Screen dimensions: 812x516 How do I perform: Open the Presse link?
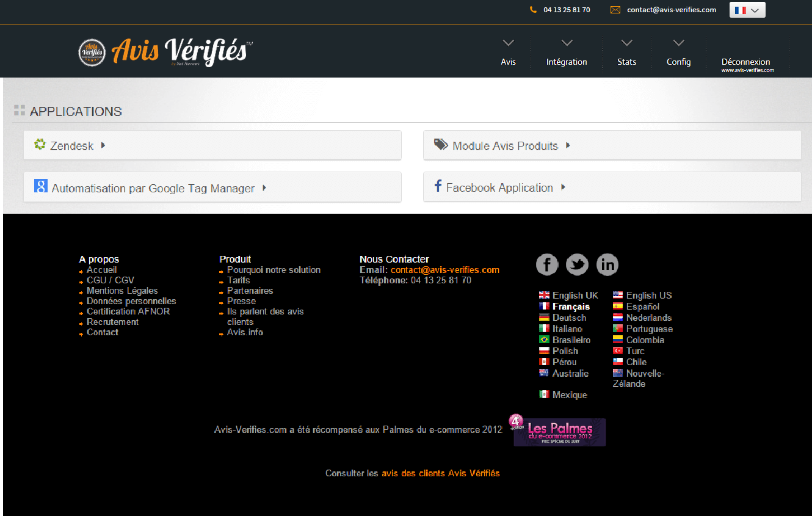[x=241, y=301]
